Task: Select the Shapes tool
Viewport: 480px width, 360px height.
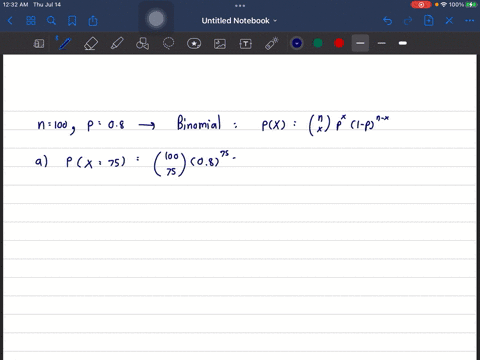Action: tap(142, 43)
